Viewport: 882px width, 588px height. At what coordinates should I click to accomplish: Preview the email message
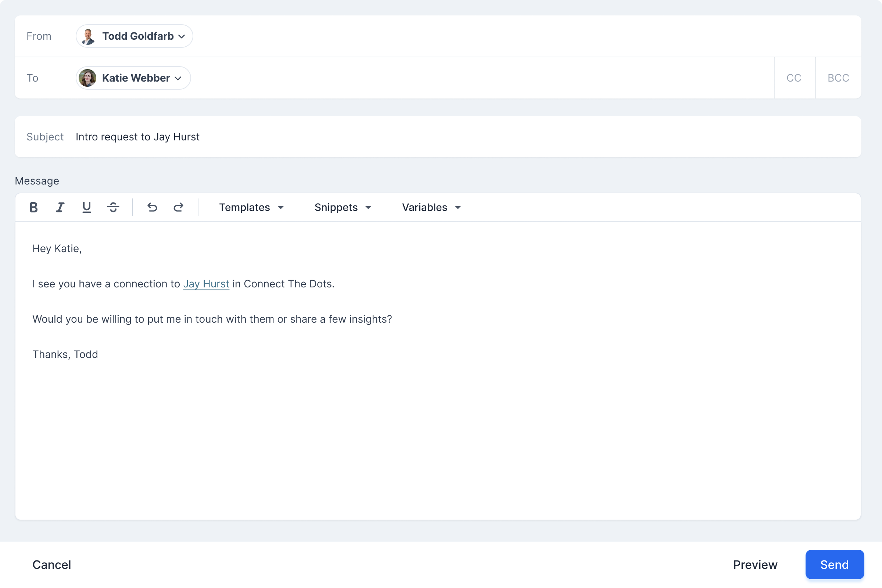[755, 565]
